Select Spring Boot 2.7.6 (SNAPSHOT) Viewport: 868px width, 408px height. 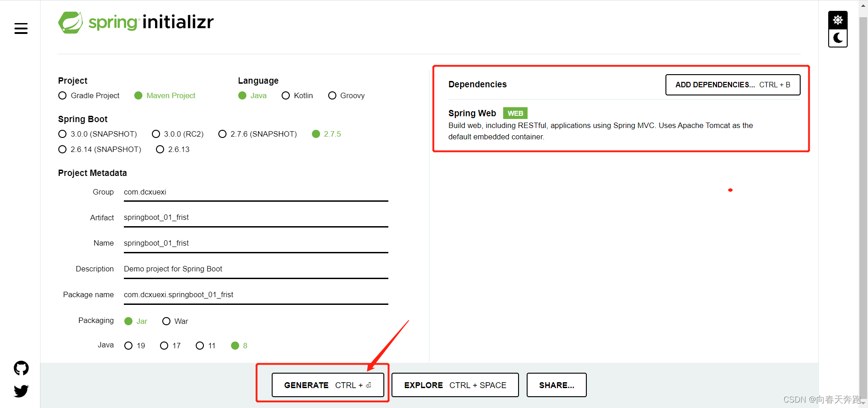click(x=258, y=134)
